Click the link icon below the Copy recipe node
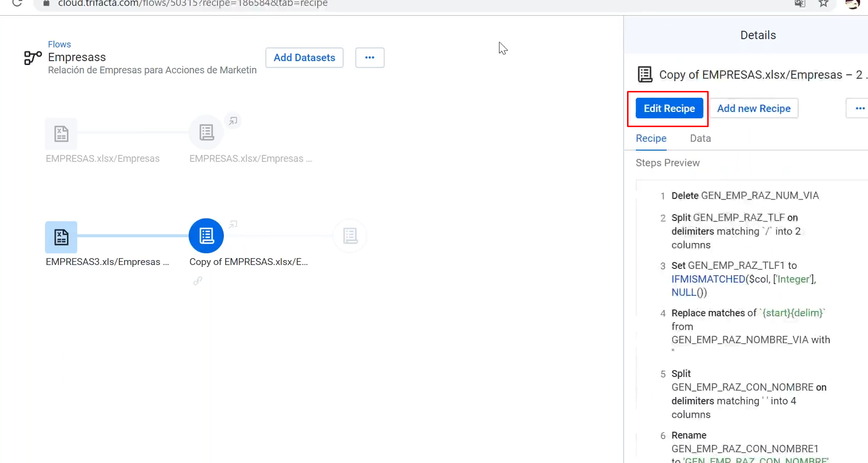Screen dimensions: 868x463 (198, 281)
